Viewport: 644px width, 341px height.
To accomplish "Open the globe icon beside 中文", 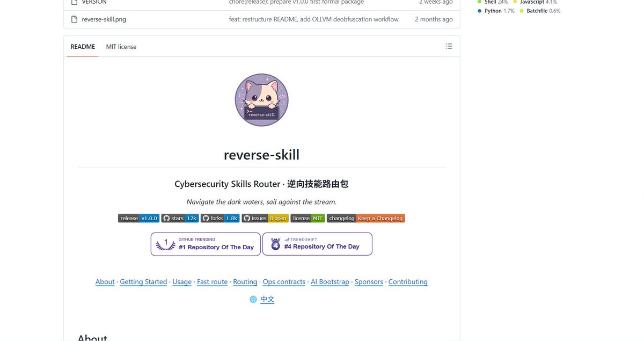I will [x=253, y=299].
